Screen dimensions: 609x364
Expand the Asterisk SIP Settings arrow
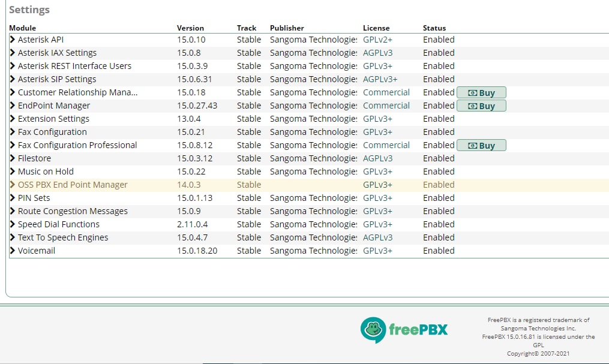click(13, 79)
